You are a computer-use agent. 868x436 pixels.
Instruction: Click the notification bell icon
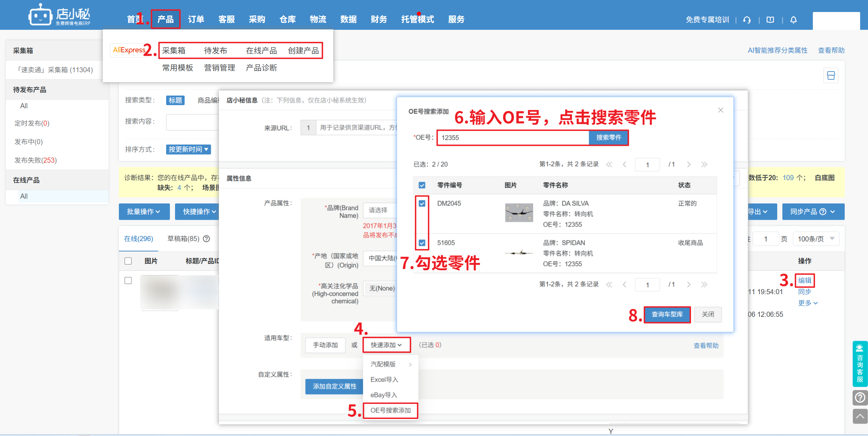[x=793, y=20]
